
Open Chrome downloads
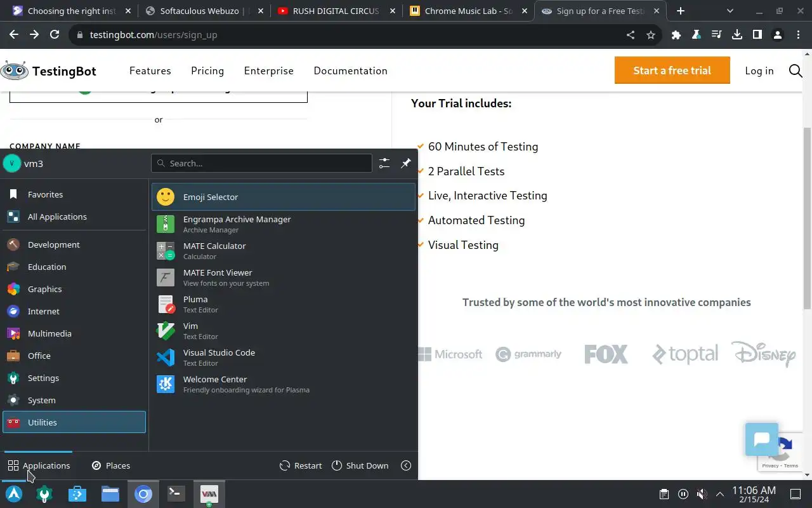point(737,35)
